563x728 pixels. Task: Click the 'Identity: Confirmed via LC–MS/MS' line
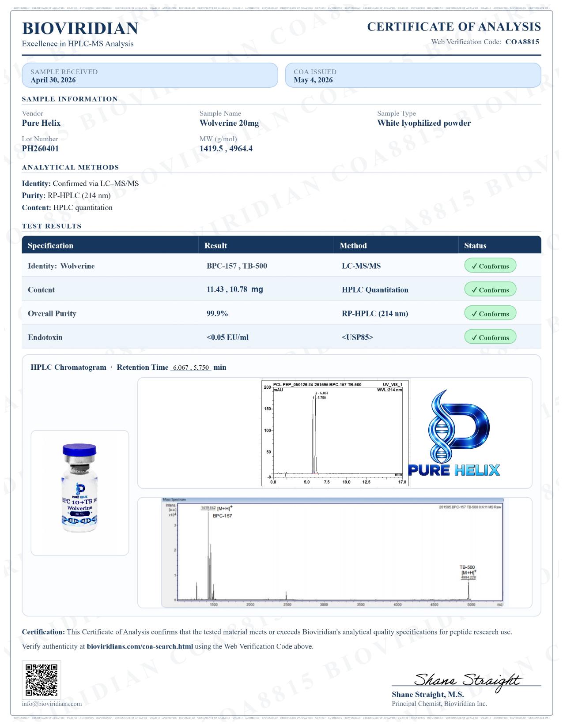tap(80, 184)
